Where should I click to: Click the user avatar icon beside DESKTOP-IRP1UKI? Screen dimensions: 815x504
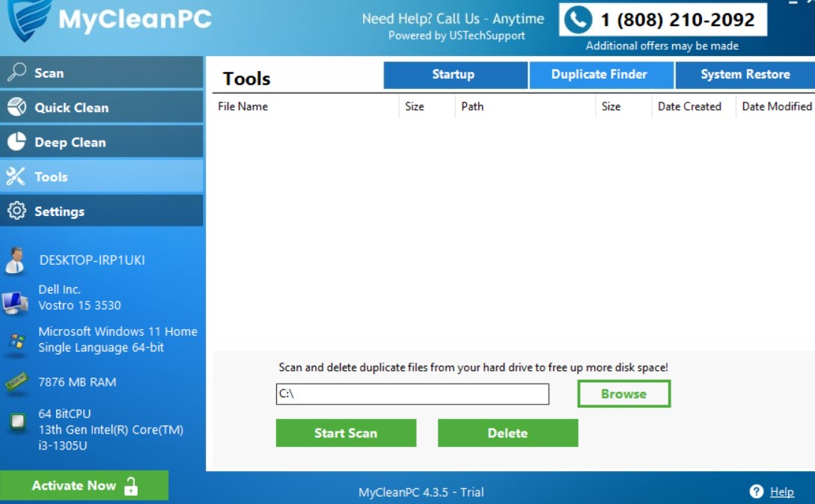(15, 260)
